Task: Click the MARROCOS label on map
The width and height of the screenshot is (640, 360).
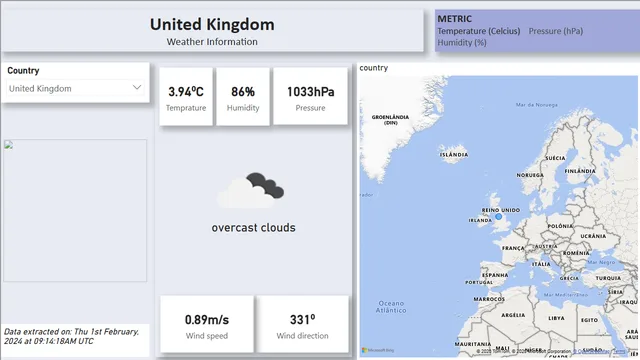Action: 489,299
